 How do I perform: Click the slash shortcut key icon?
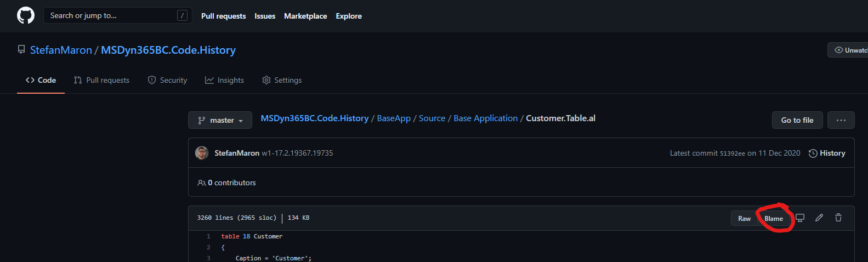pyautogui.click(x=182, y=15)
